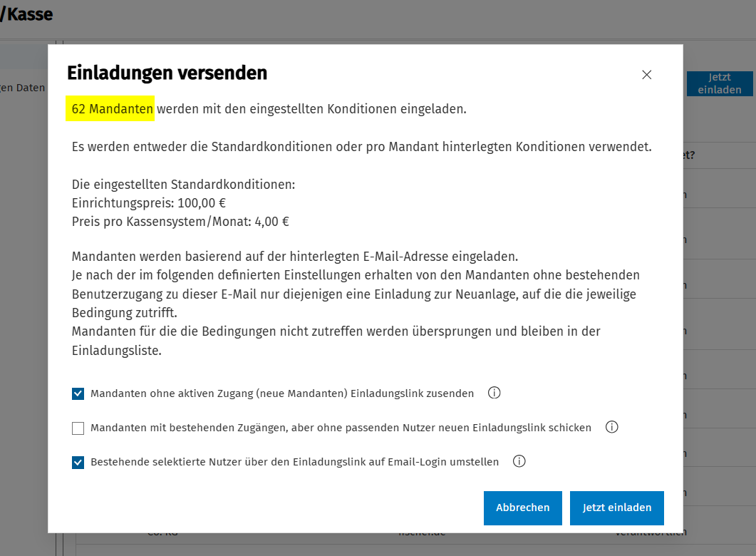The height and width of the screenshot is (556, 756).
Task: Click the Abbrechen button
Action: [x=522, y=508]
